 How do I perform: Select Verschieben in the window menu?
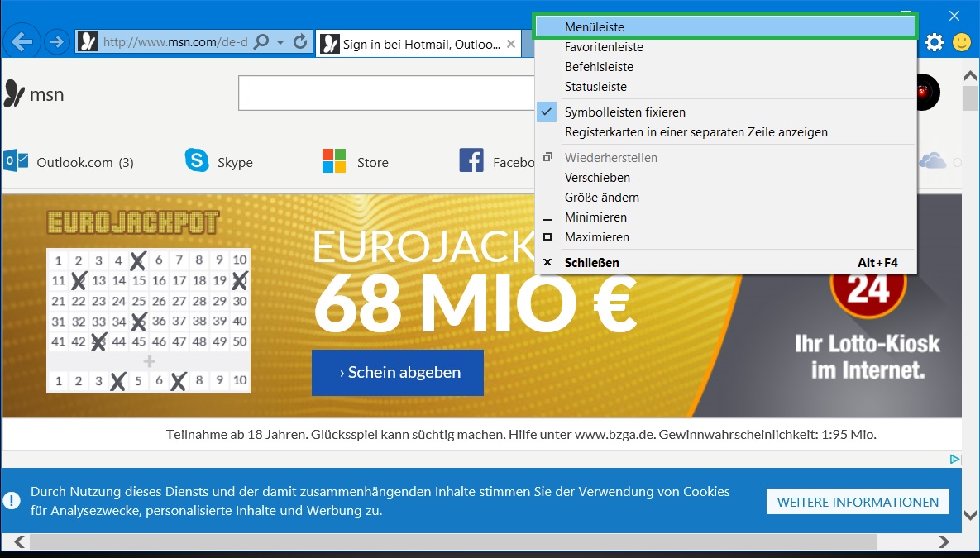[725, 178]
